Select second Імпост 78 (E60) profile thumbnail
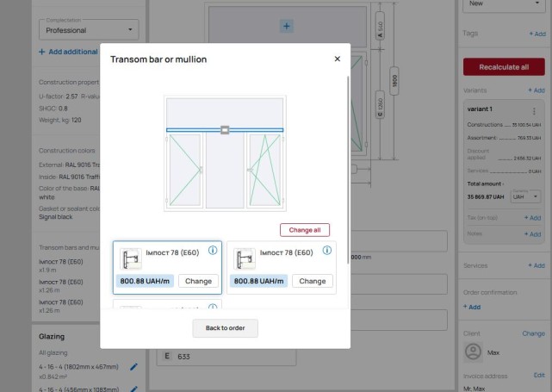The width and height of the screenshot is (552, 392). (x=245, y=259)
